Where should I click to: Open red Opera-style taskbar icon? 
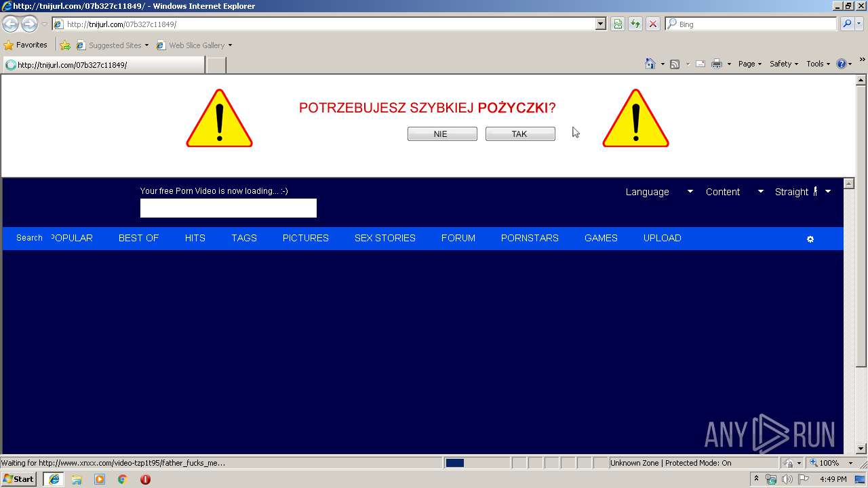[x=145, y=479]
